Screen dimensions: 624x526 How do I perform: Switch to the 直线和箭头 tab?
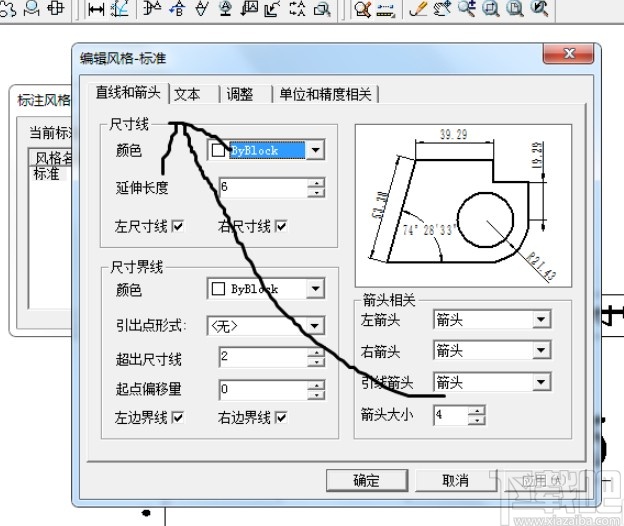(128, 93)
